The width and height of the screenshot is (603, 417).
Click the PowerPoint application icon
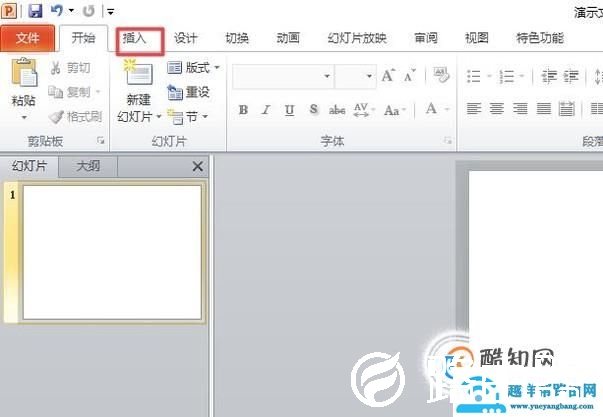pyautogui.click(x=9, y=11)
